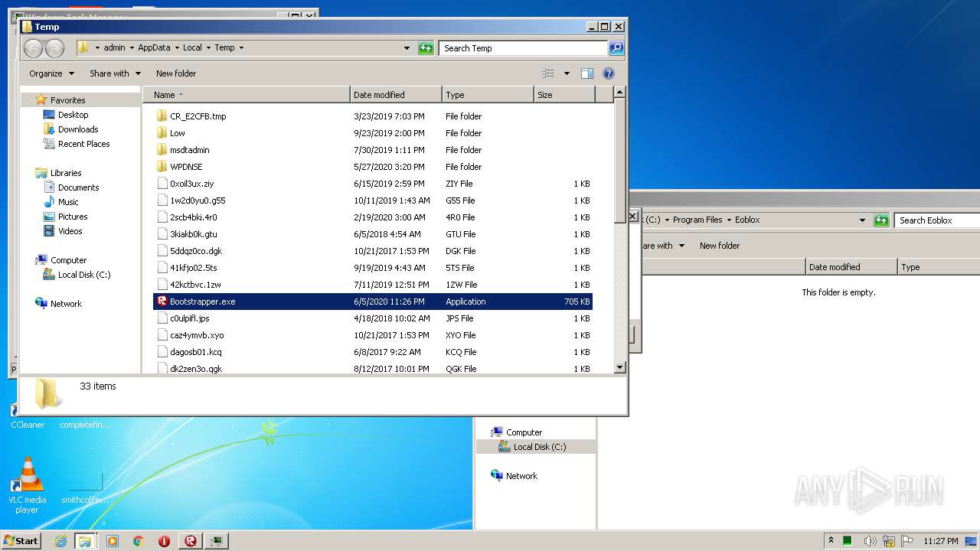Open Desktop in Favorites sidebar
980x551 pixels.
pos(73,115)
